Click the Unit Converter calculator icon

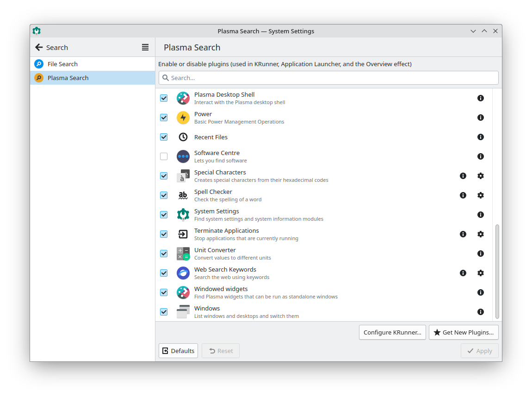pos(183,254)
